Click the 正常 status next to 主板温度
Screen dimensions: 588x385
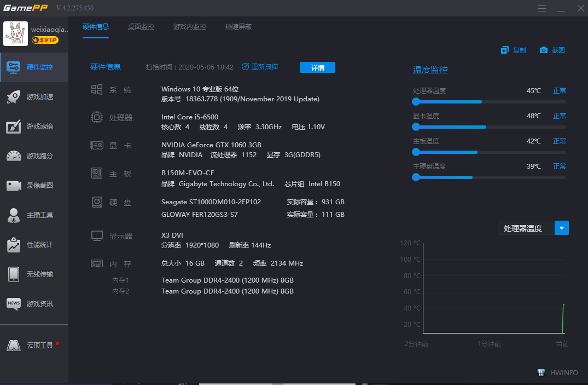559,141
